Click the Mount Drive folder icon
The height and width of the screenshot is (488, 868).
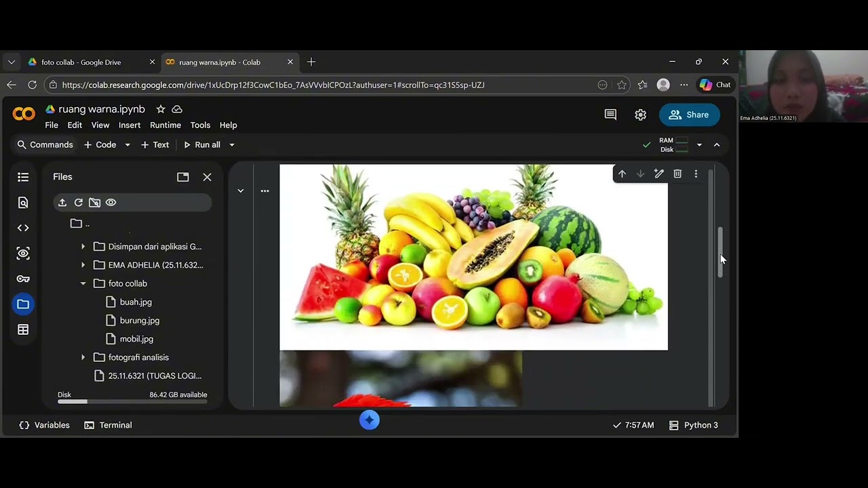[95, 203]
